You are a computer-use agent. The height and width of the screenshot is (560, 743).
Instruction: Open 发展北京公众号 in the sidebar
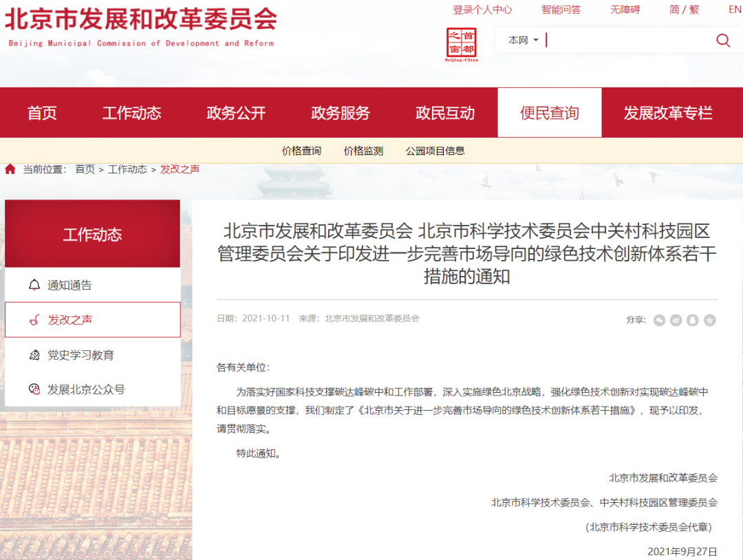point(86,389)
